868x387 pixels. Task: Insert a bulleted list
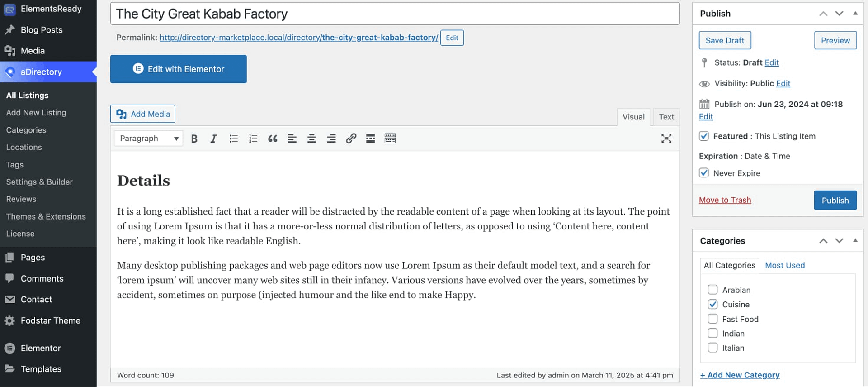coord(233,139)
